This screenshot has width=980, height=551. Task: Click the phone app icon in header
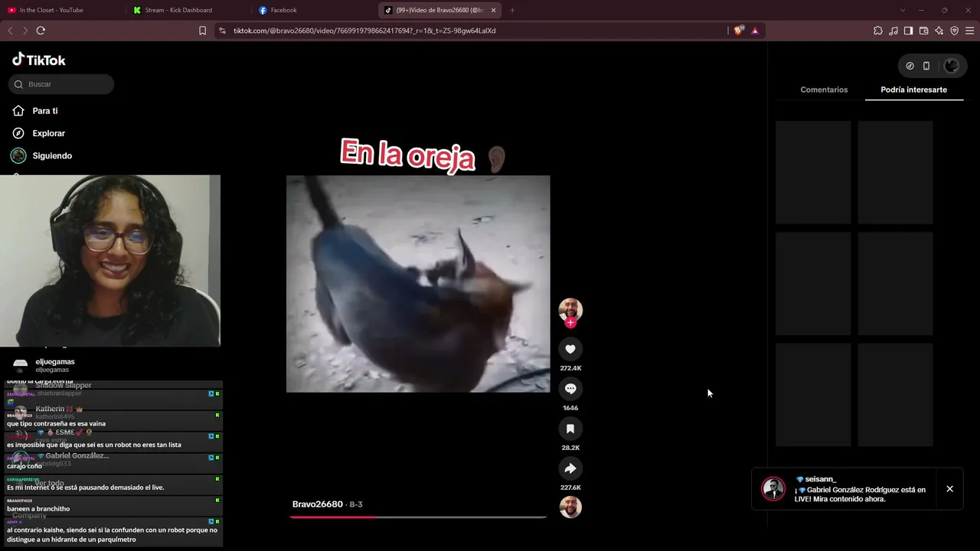click(926, 66)
